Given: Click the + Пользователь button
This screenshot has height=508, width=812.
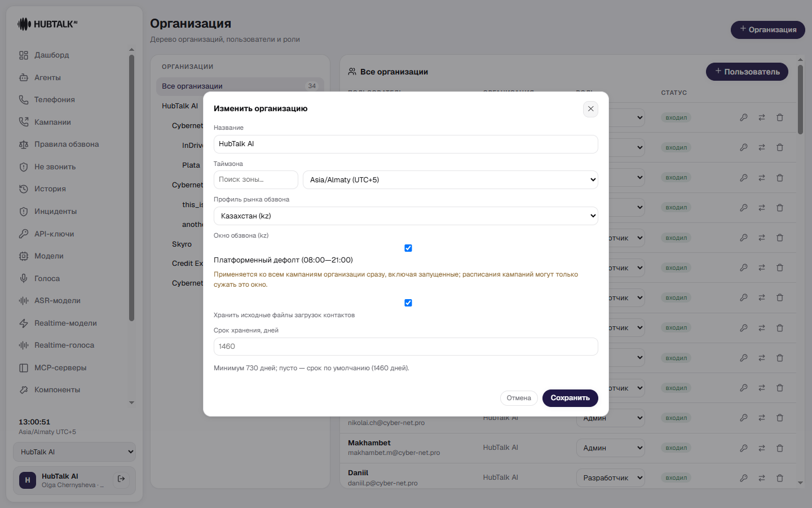Looking at the screenshot, I should [747, 72].
